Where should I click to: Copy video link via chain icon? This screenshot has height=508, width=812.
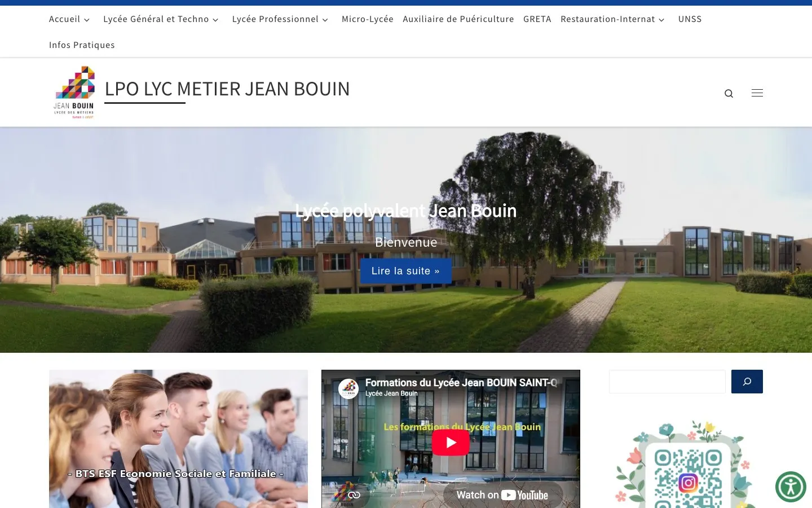[354, 495]
